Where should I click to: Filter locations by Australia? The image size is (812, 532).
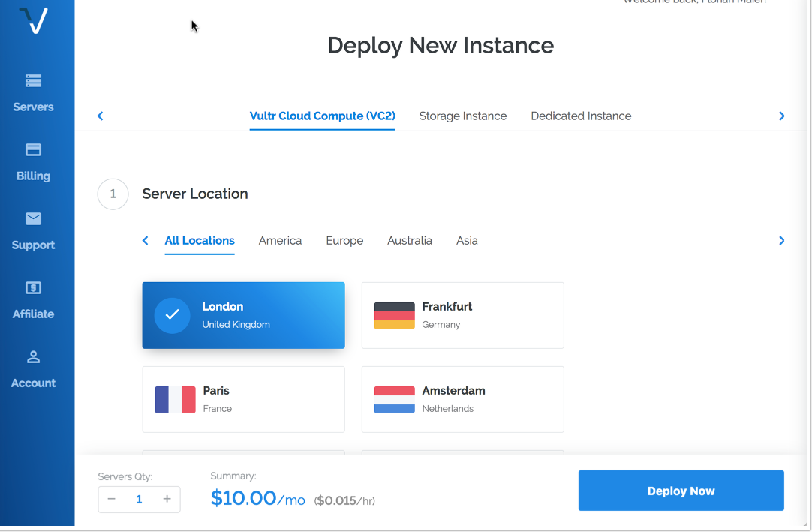[410, 240]
